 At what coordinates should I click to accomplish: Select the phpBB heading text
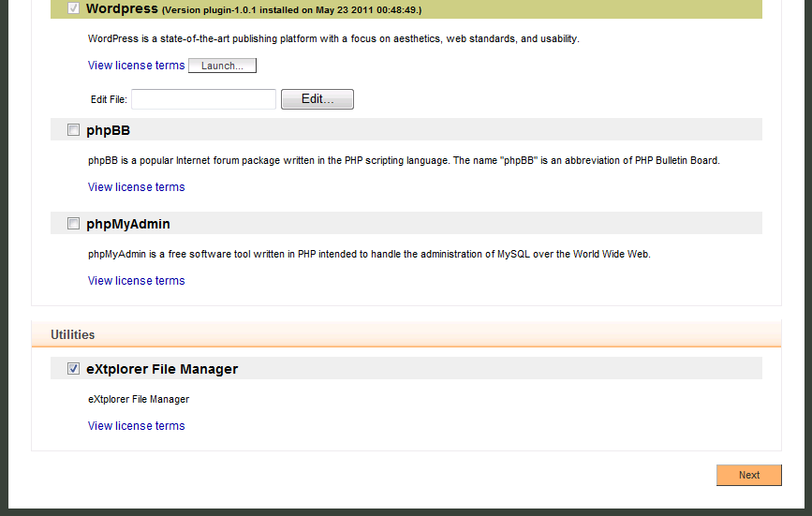109,130
